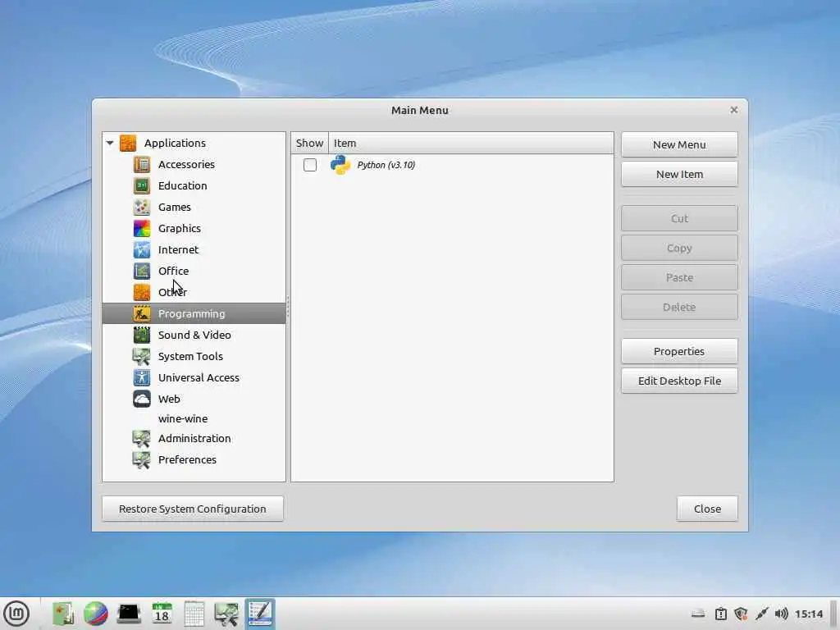Click the Close button
Image resolution: width=840 pixels, height=630 pixels.
click(x=707, y=509)
